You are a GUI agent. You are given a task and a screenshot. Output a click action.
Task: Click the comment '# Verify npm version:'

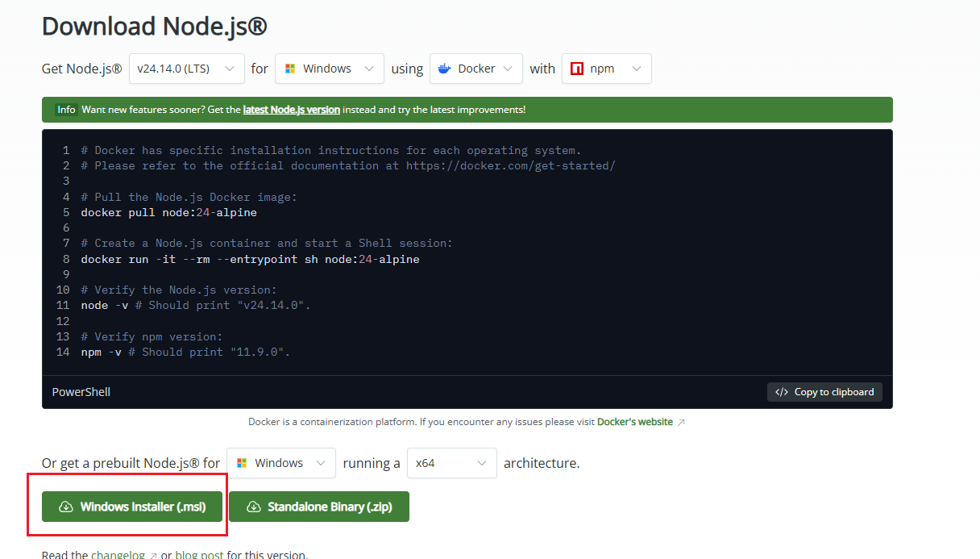[152, 337]
